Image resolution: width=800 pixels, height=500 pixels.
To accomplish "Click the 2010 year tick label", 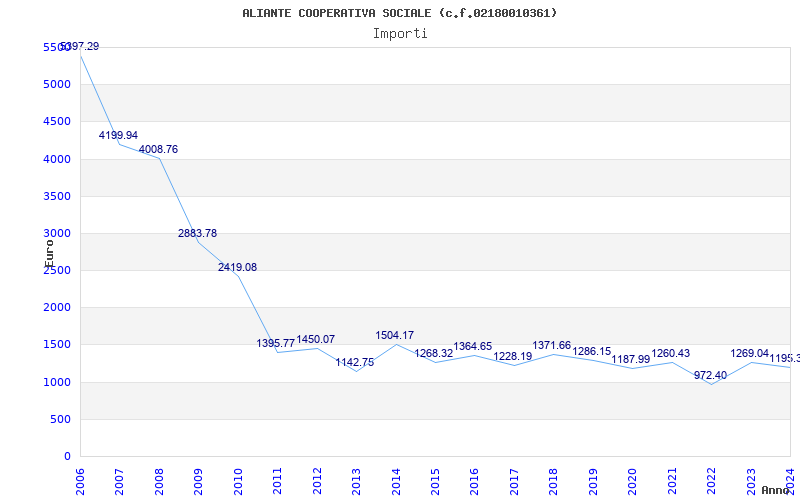I will [x=238, y=481].
